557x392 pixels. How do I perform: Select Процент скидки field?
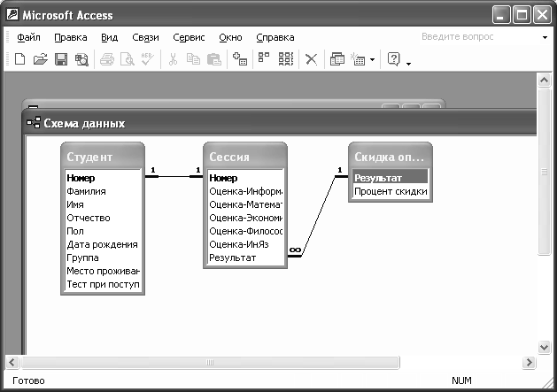pyautogui.click(x=391, y=191)
